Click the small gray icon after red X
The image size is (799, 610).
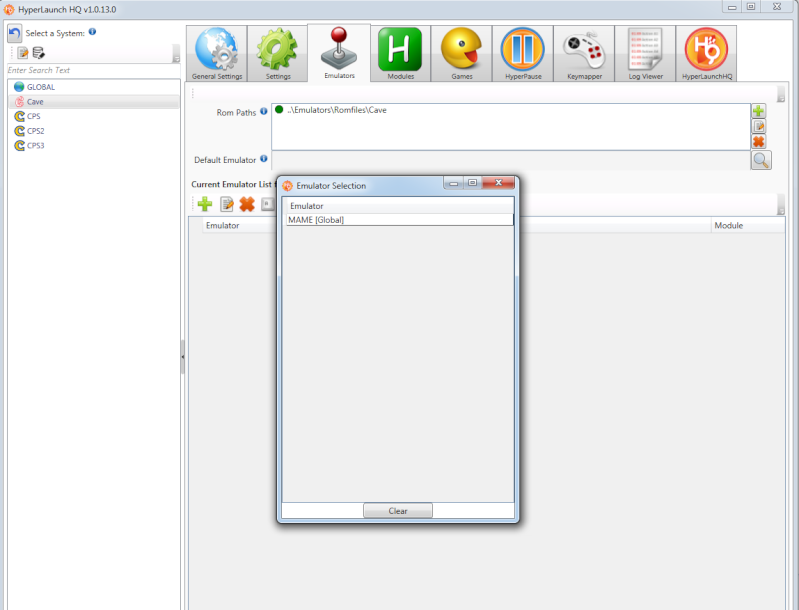tap(268, 204)
